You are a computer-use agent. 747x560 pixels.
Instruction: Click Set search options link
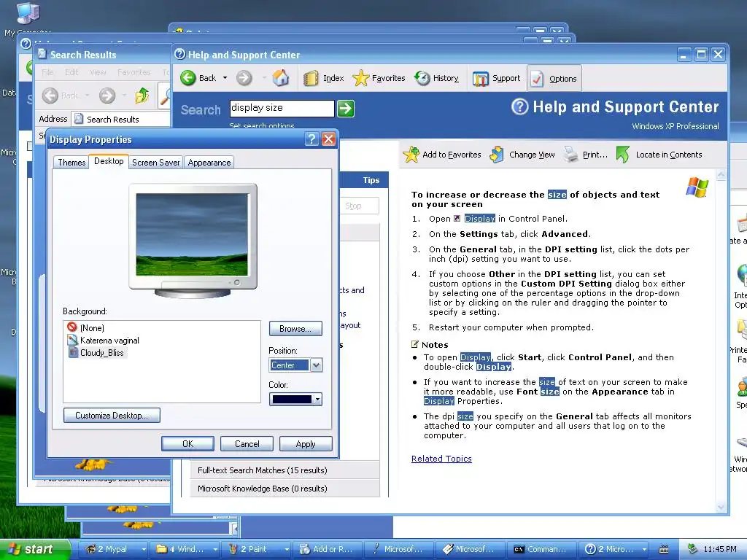click(262, 125)
